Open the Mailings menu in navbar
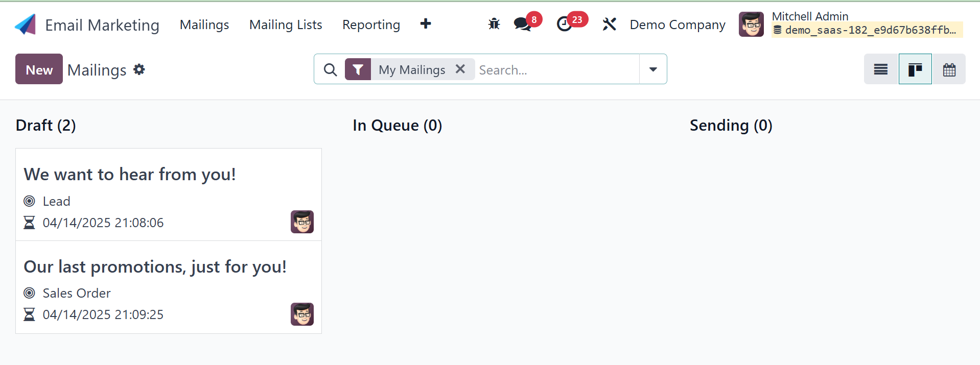The image size is (980, 365). pyautogui.click(x=204, y=25)
